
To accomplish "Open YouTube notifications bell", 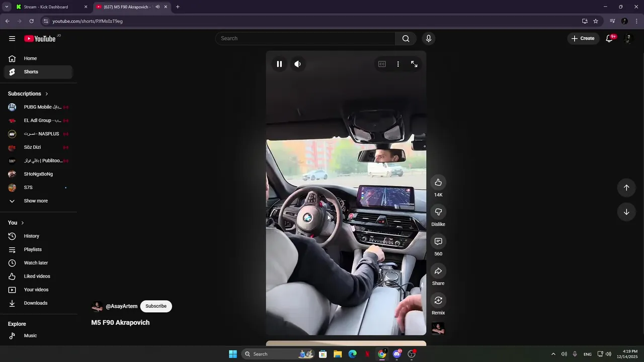I will 609,38.
